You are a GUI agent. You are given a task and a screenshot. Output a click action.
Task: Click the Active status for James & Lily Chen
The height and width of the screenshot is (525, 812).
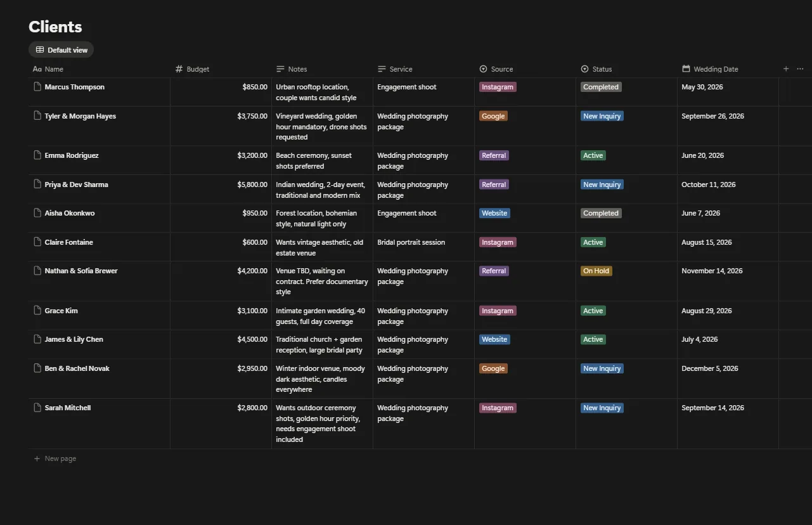pyautogui.click(x=593, y=339)
